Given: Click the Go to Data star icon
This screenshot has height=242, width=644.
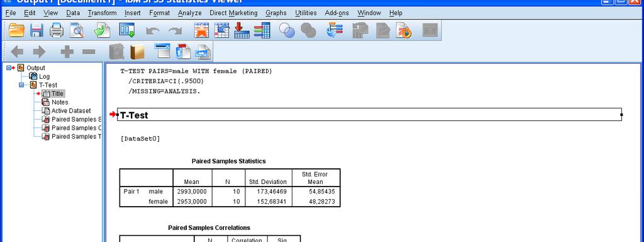Looking at the screenshot, I should pos(201,30).
